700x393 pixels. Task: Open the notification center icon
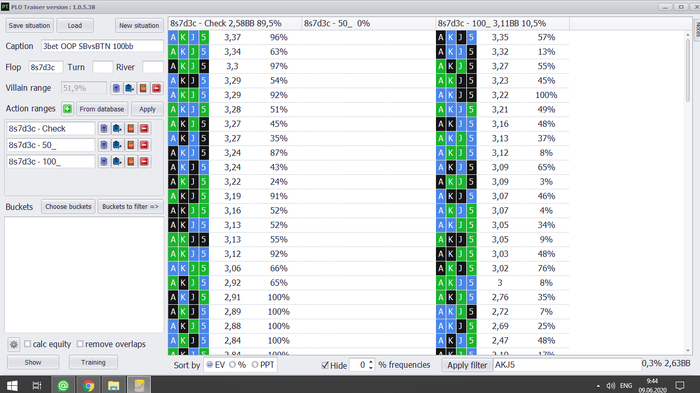(679, 385)
